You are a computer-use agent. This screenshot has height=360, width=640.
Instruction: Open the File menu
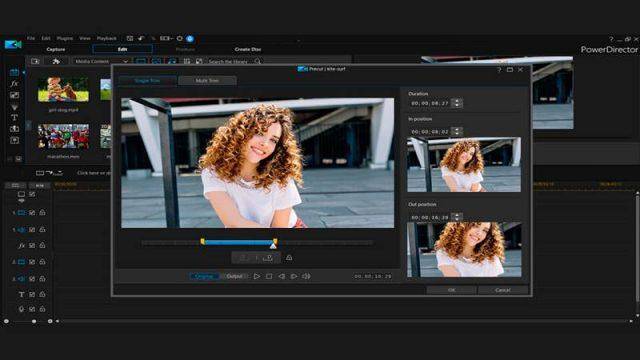[31, 38]
